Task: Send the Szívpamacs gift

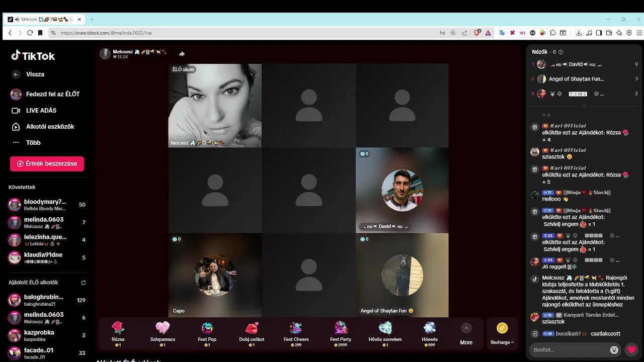Action: pos(163,334)
